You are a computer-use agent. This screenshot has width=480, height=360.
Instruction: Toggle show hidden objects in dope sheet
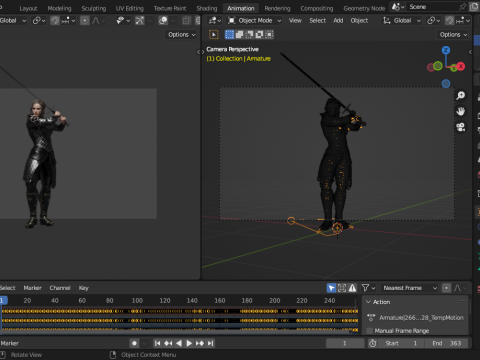(x=342, y=288)
